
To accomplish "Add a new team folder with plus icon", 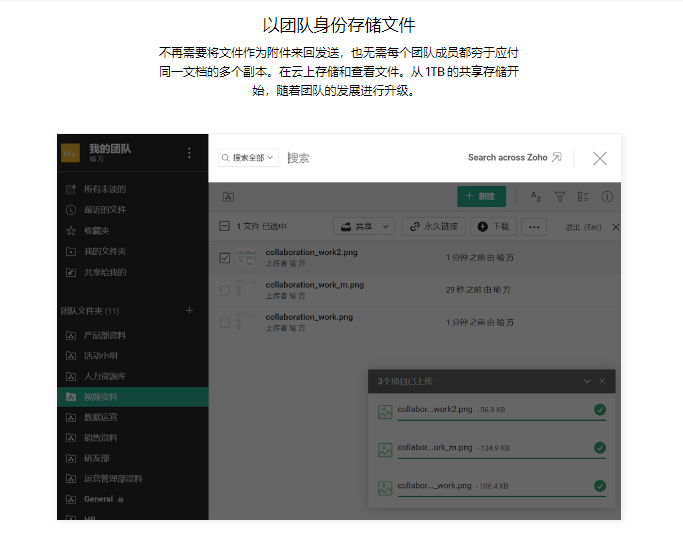I will click(x=189, y=310).
